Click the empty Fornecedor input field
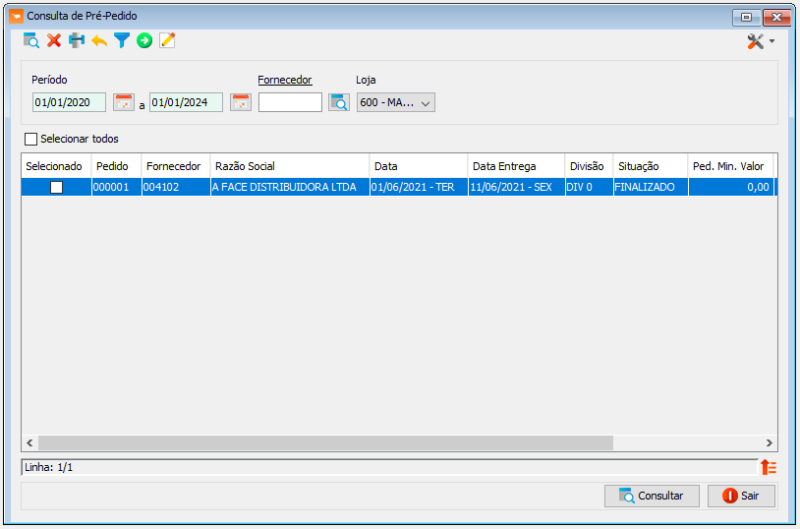The image size is (800, 529). (290, 102)
